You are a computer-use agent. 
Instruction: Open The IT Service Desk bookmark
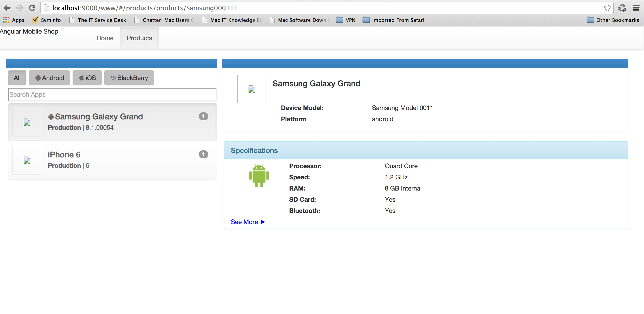pyautogui.click(x=98, y=20)
